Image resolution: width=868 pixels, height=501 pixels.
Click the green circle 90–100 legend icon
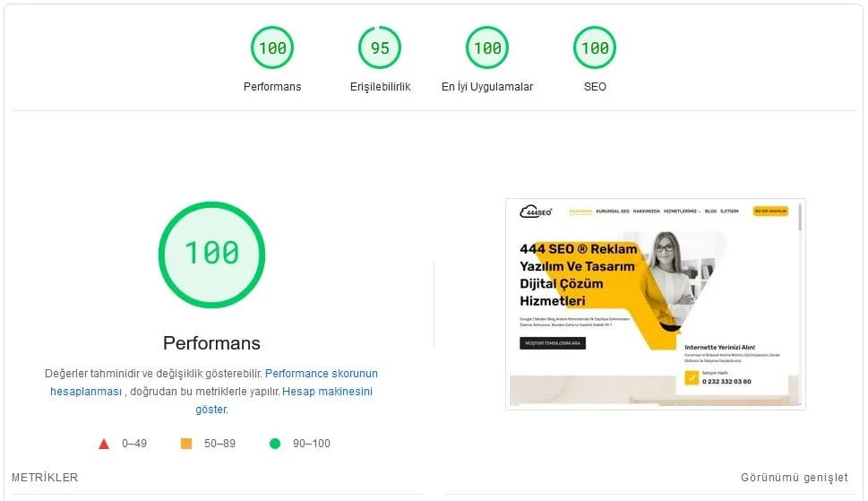275,444
